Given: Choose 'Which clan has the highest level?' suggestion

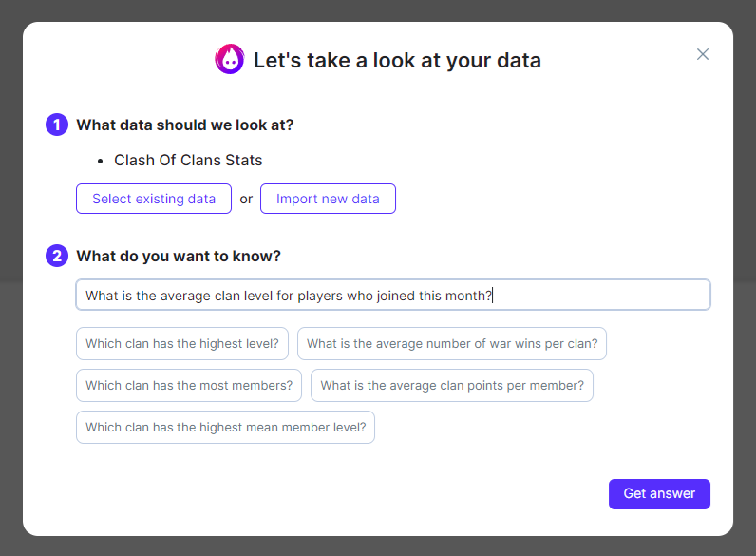Looking at the screenshot, I should tap(182, 343).
